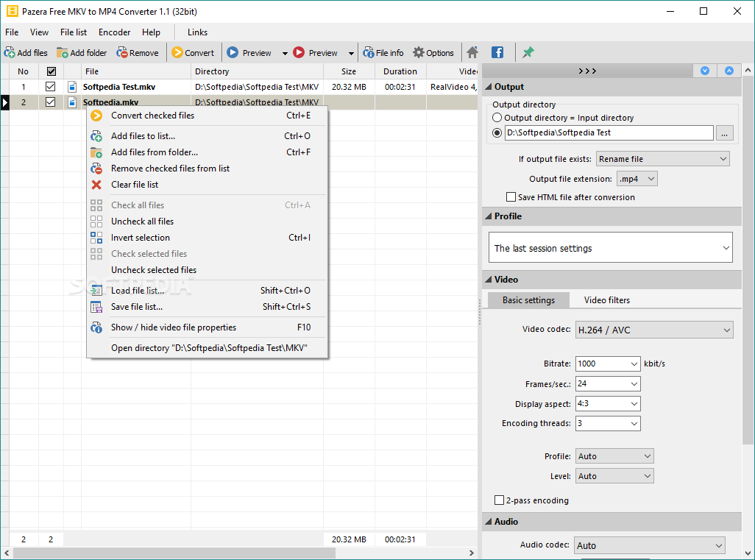The image size is (755, 560).
Task: Click the Directory column header
Action: [257, 71]
